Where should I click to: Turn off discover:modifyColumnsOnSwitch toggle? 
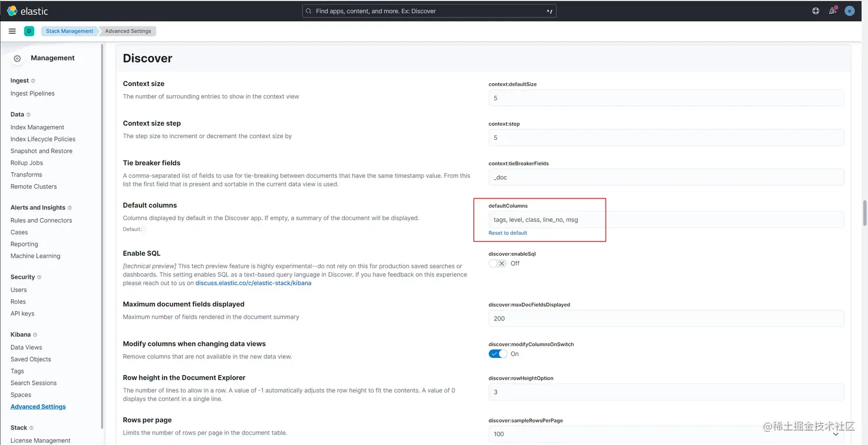(498, 354)
